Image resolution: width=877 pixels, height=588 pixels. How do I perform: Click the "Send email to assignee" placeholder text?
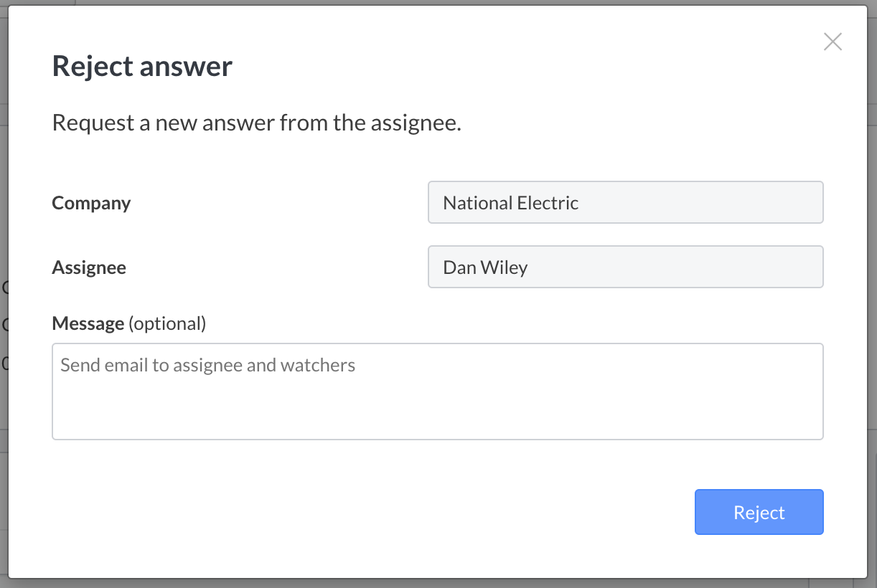[207, 366]
